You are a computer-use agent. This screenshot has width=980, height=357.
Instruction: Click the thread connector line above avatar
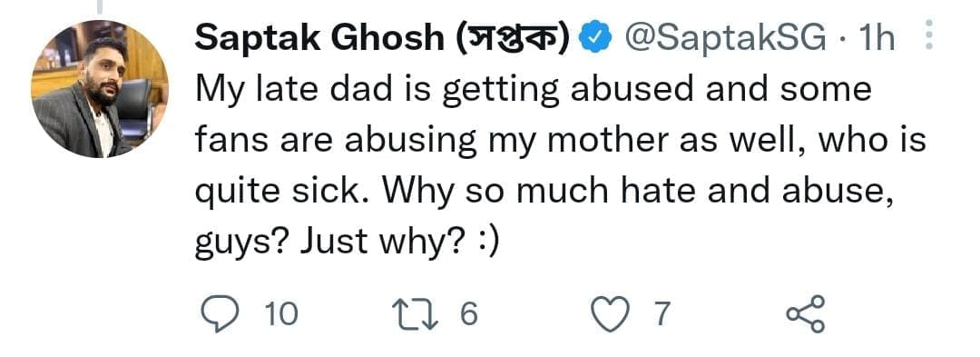pyautogui.click(x=100, y=6)
